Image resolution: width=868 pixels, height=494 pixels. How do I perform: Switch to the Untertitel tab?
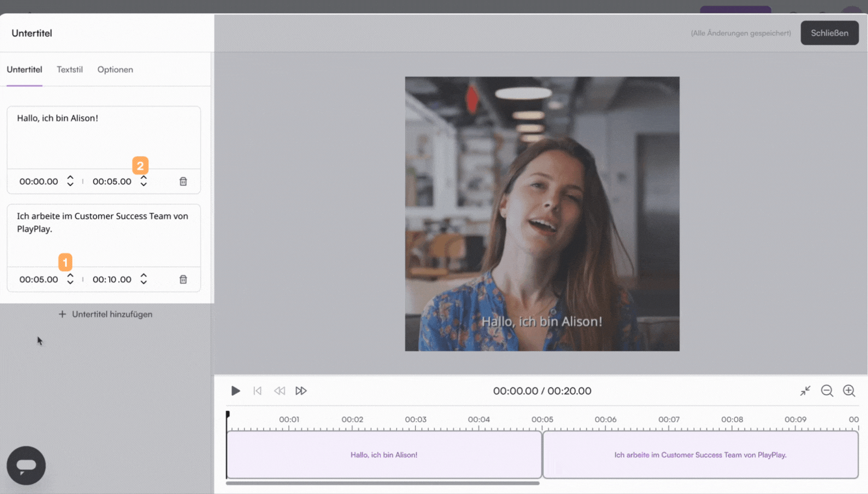(x=25, y=70)
